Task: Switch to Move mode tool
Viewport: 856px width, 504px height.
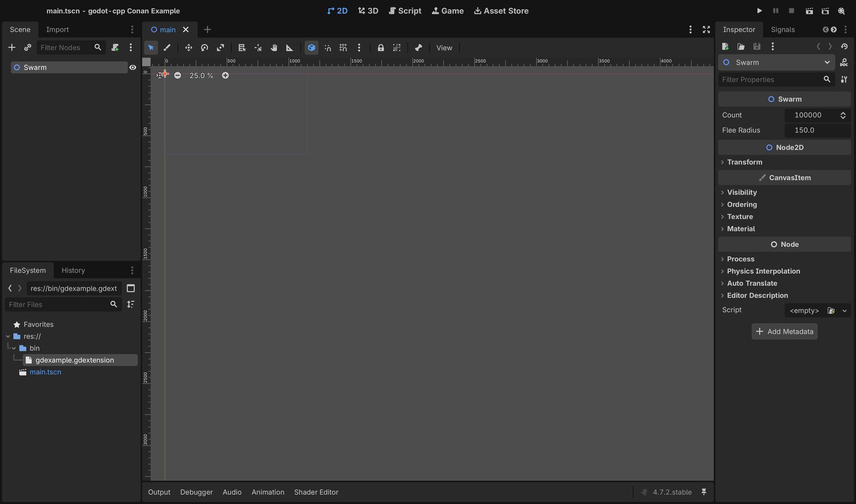Action: (x=188, y=48)
